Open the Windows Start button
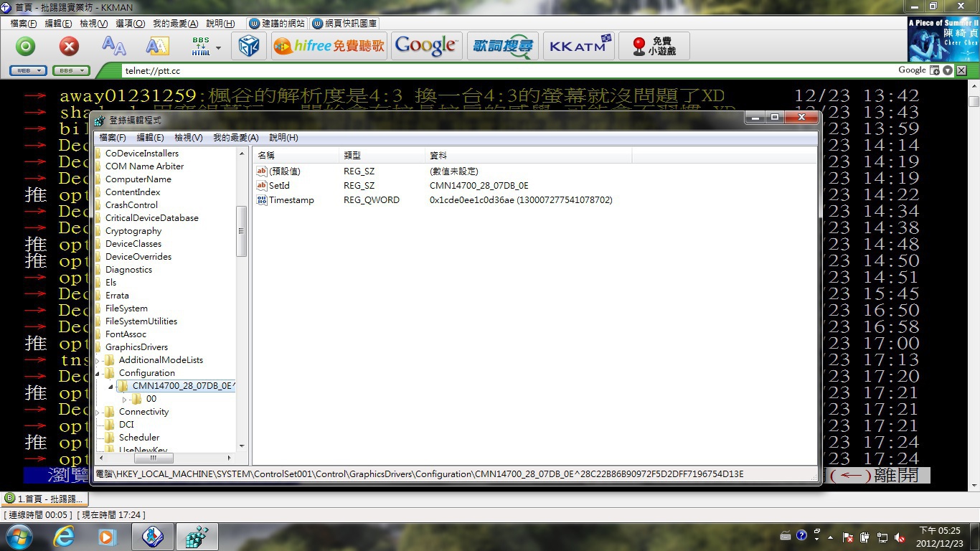 click(19, 537)
